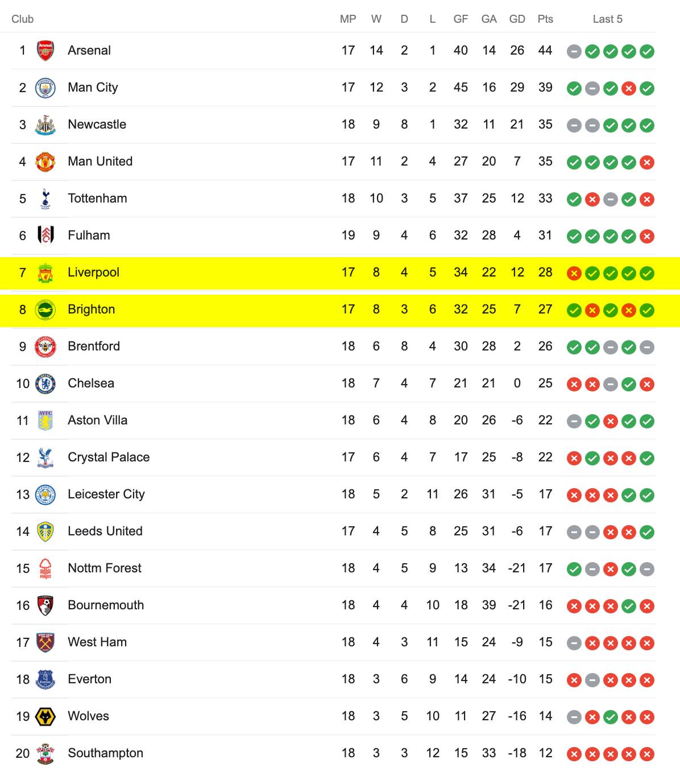Open the Liverpool crest in highlighted row
Image resolution: width=680 pixels, height=784 pixels.
coord(45,273)
